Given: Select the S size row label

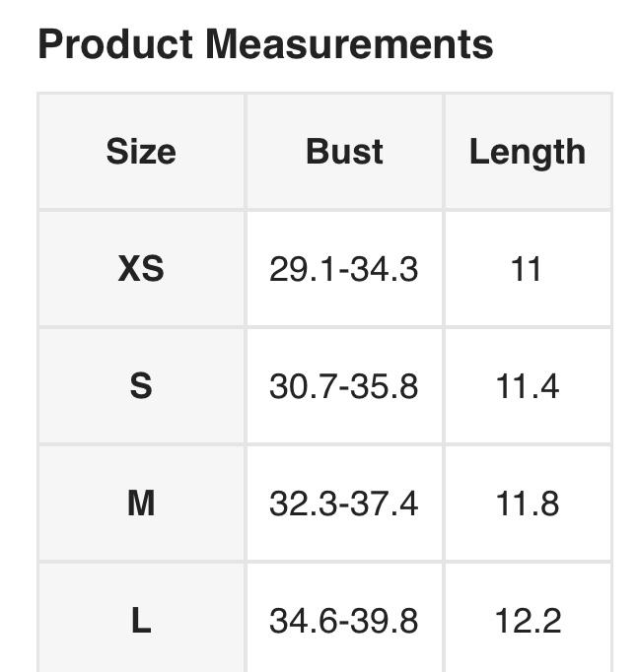Looking at the screenshot, I should click(x=141, y=386).
